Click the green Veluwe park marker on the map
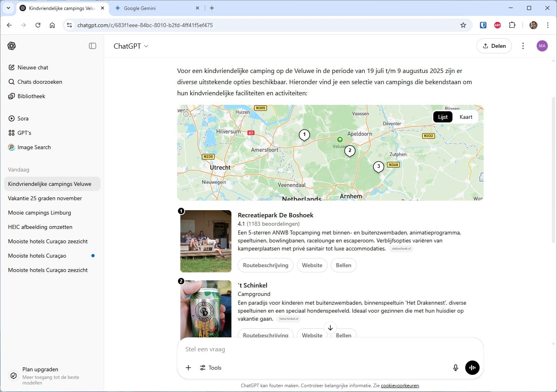The height and width of the screenshot is (392, 557). point(340,140)
